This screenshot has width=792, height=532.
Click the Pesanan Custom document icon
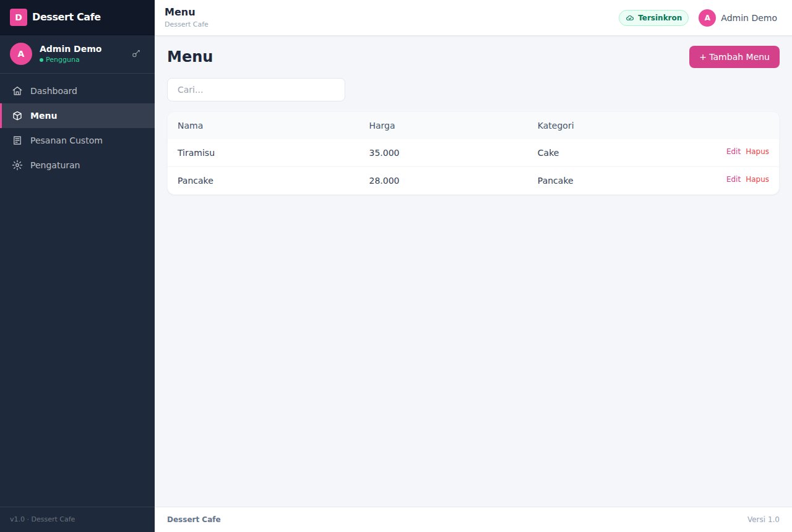tap(17, 140)
